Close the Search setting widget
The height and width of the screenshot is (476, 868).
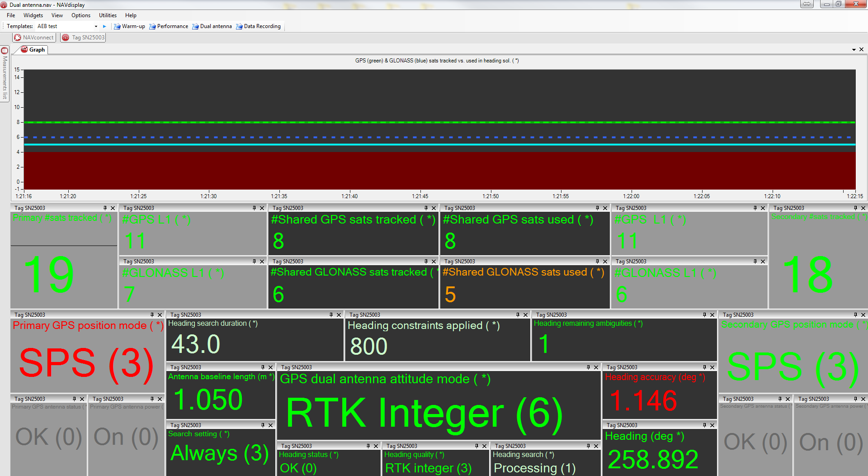tap(270, 425)
